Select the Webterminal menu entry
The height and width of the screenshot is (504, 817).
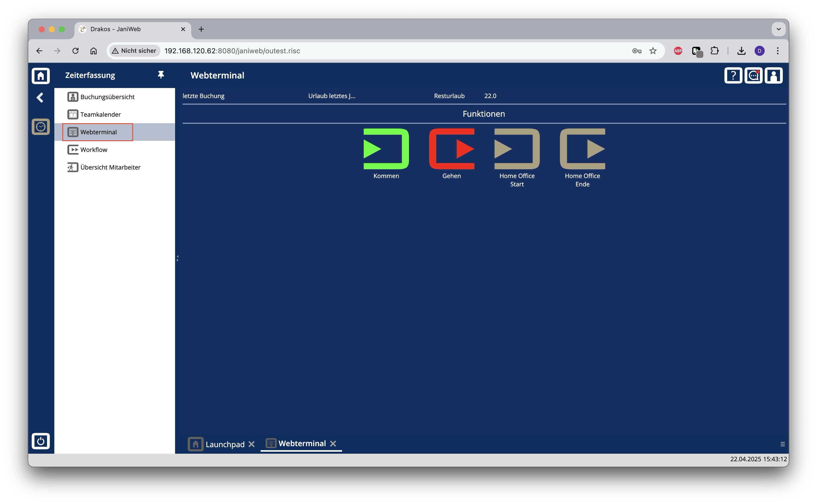pos(115,132)
